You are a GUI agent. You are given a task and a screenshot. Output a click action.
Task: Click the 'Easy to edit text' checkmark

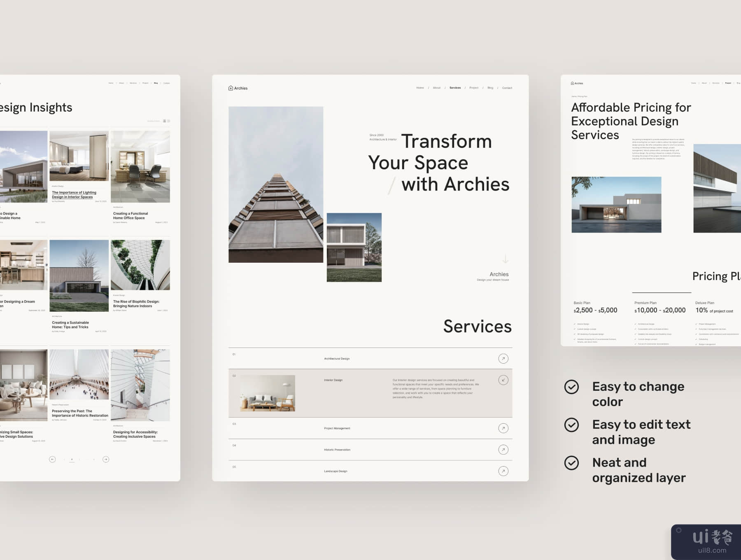[571, 425]
